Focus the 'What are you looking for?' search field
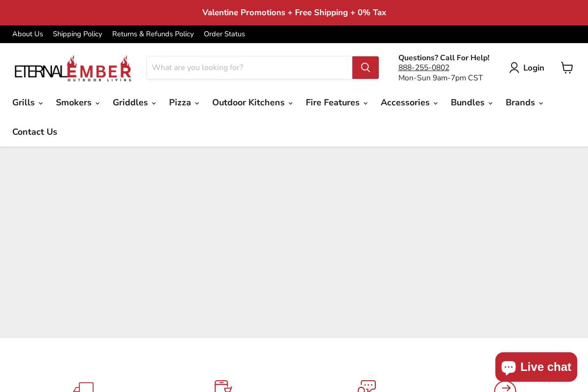 coord(249,68)
